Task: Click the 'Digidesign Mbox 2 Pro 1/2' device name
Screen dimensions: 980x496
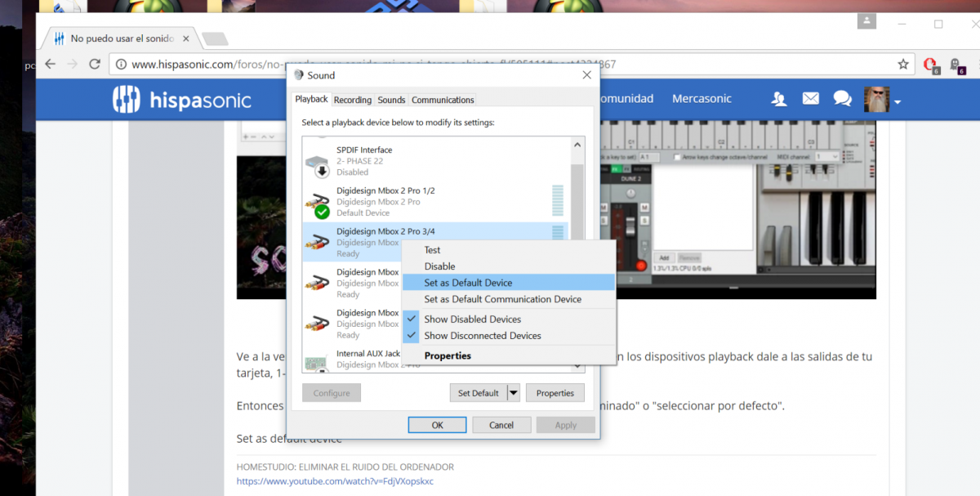Action: tap(385, 190)
